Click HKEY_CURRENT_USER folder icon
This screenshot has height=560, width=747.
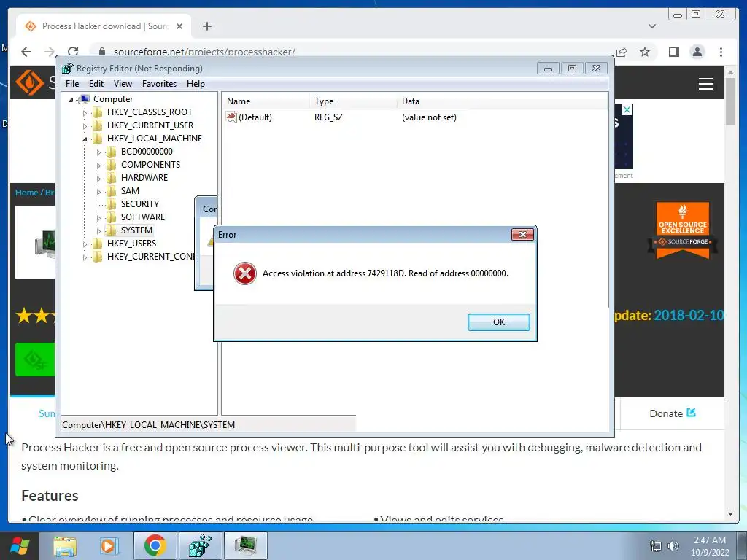click(97, 125)
